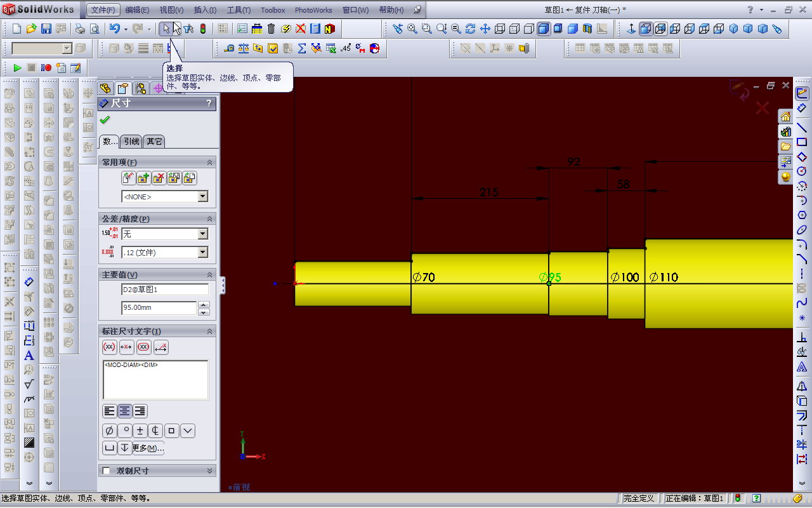Left-justify the dimension text
812x508 pixels.
pos(109,411)
